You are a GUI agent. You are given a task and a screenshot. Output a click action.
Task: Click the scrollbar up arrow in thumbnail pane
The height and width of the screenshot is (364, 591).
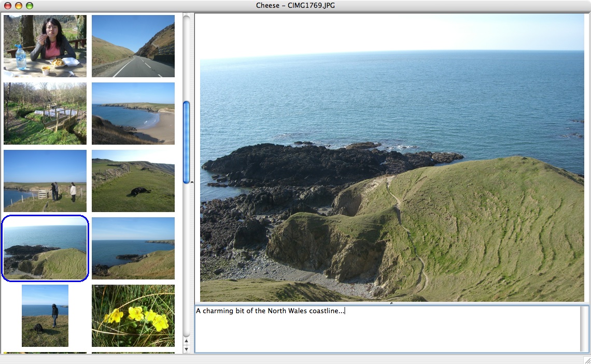pos(186,341)
